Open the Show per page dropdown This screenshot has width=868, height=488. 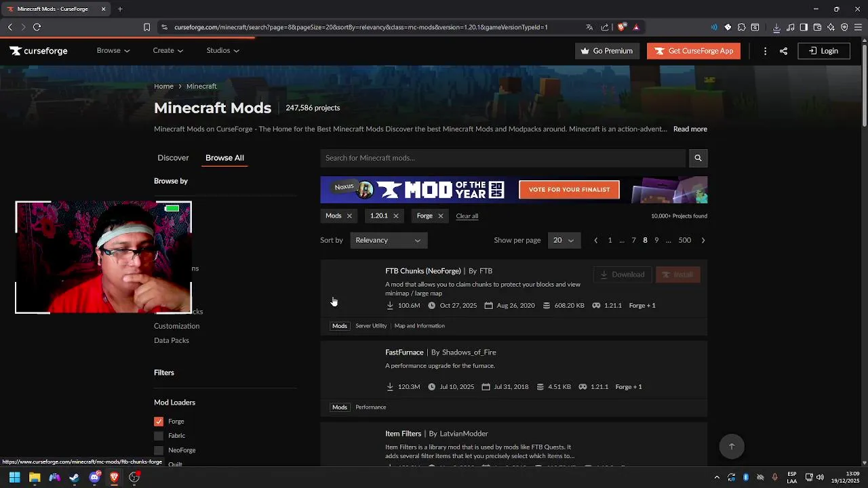[x=564, y=240]
